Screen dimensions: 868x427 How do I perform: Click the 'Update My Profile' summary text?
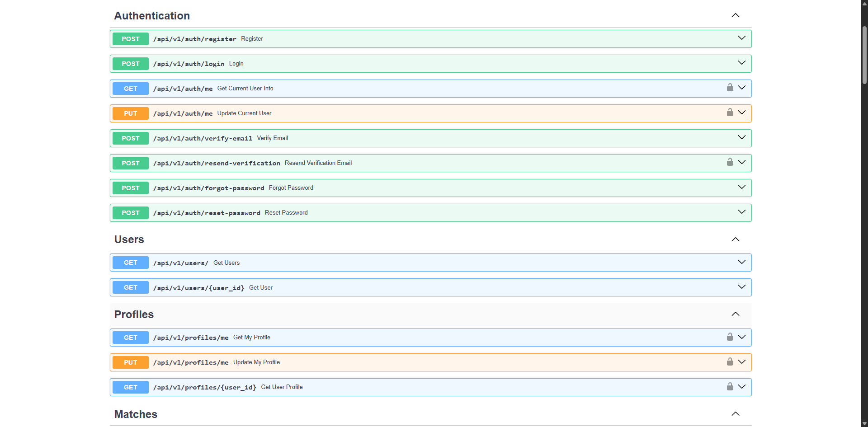point(256,362)
